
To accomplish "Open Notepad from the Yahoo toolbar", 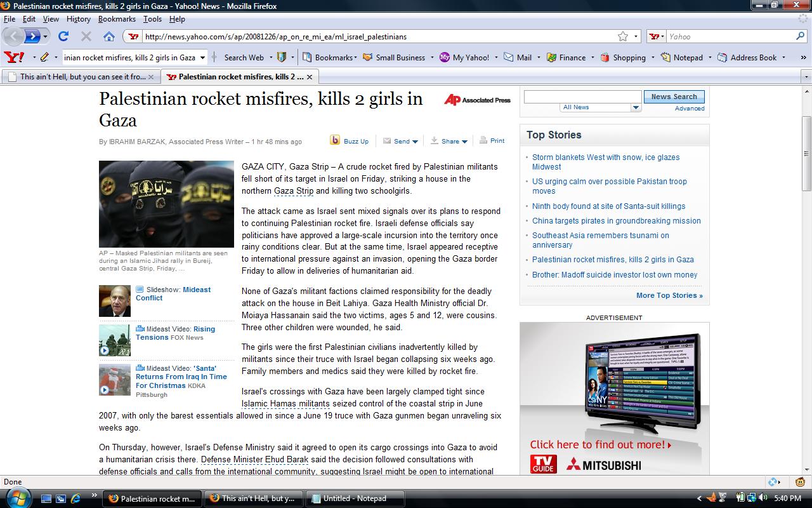I will point(681,57).
